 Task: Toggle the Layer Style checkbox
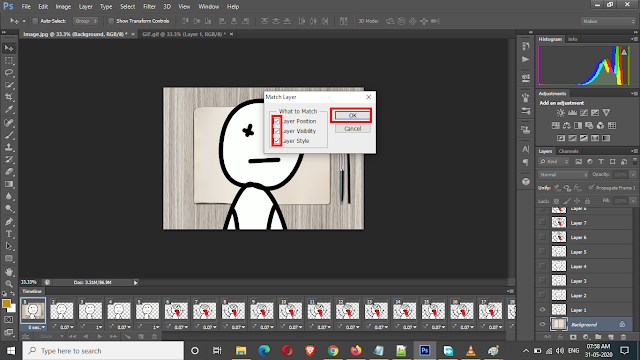pos(277,141)
